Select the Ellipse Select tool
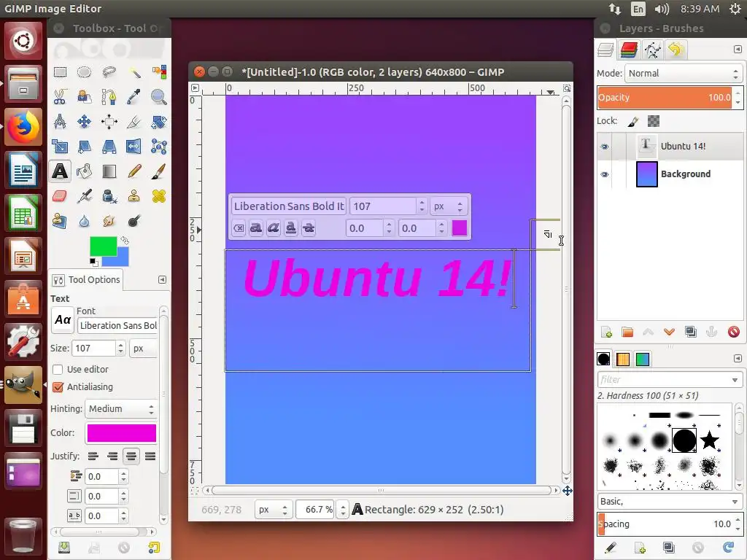The height and width of the screenshot is (560, 747). point(85,72)
